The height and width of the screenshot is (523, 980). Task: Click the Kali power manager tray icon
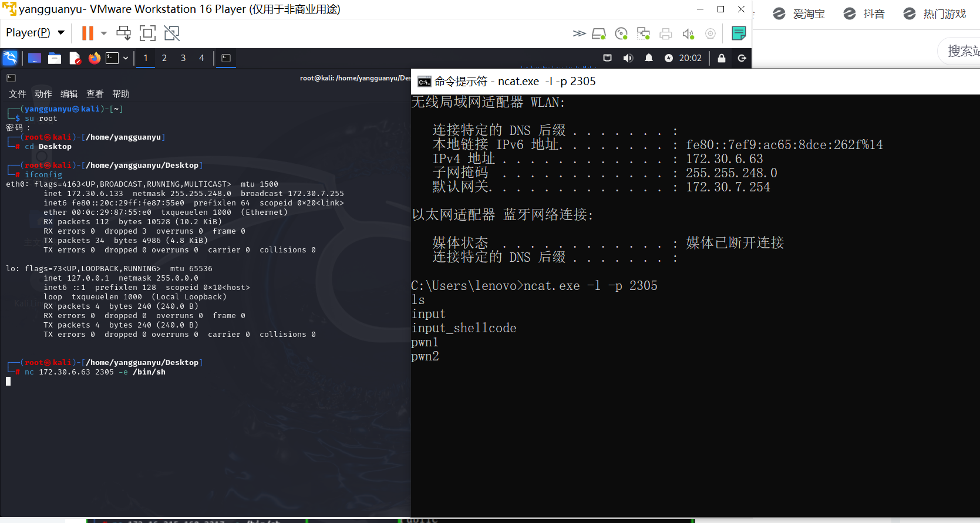(x=669, y=58)
